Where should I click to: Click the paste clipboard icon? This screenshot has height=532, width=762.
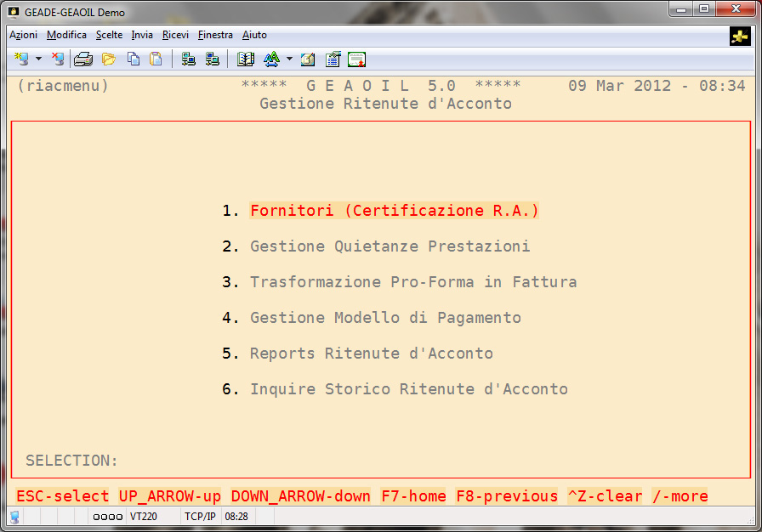[x=156, y=59]
